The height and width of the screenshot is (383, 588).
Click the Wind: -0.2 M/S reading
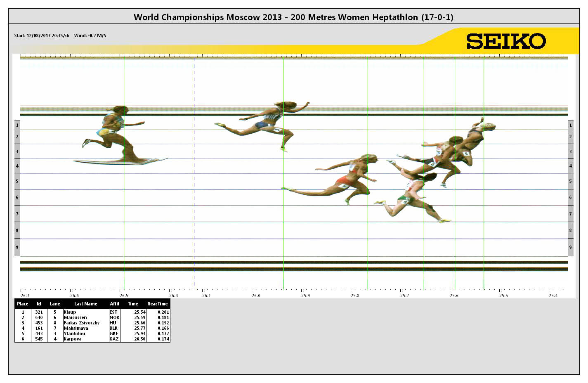click(90, 35)
